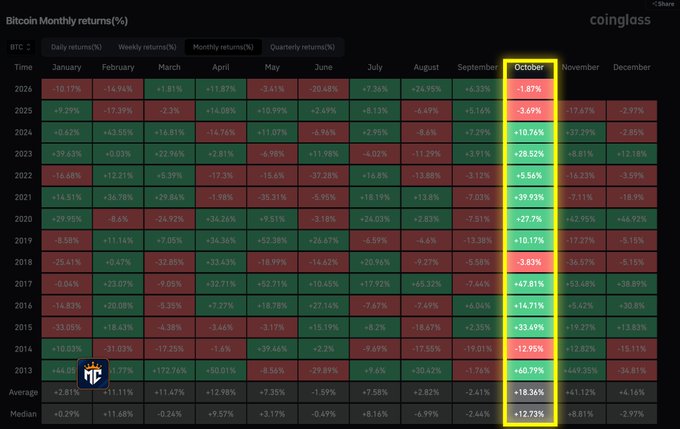
Task: Click the Time column header
Action: (x=23, y=67)
